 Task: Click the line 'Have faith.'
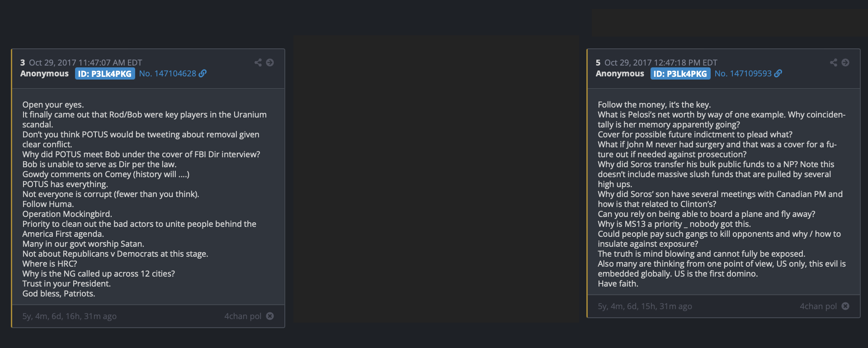[x=618, y=283]
